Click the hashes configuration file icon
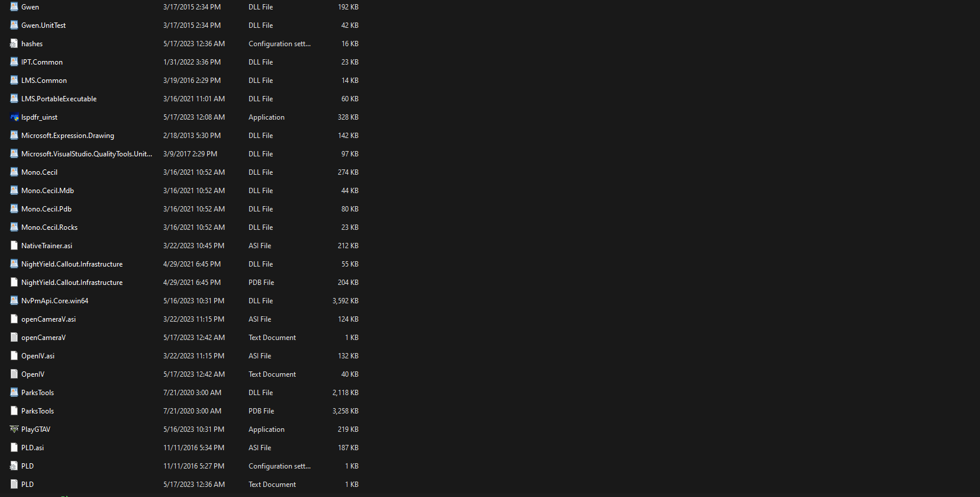The width and height of the screenshot is (980, 497). (x=14, y=44)
